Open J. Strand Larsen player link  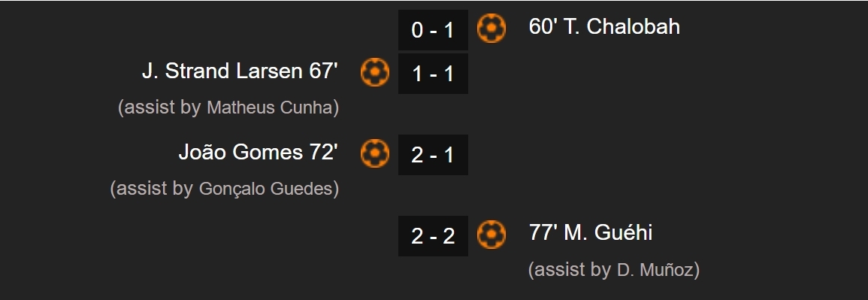[222, 71]
